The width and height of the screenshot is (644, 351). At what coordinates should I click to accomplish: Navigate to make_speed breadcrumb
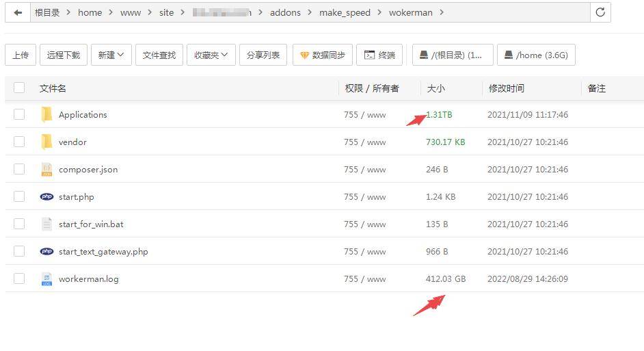pyautogui.click(x=345, y=13)
